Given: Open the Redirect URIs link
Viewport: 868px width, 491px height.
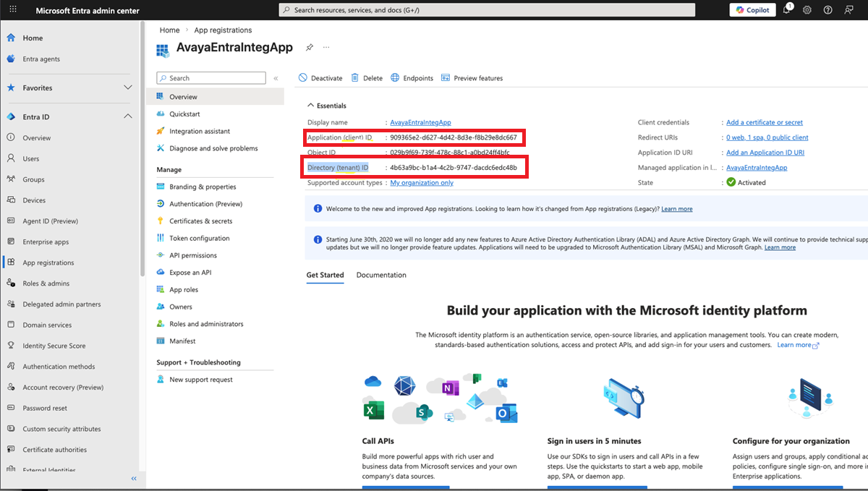Looking at the screenshot, I should [x=767, y=137].
